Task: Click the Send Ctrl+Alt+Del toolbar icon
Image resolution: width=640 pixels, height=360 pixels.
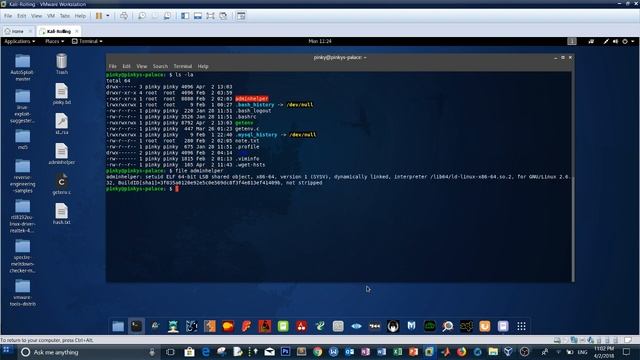Action: point(124,16)
